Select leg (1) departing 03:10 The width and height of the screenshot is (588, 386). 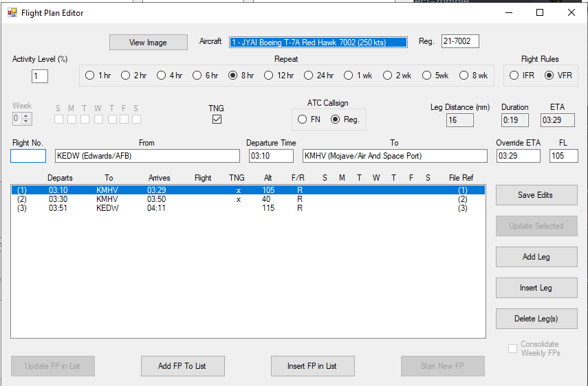point(248,190)
